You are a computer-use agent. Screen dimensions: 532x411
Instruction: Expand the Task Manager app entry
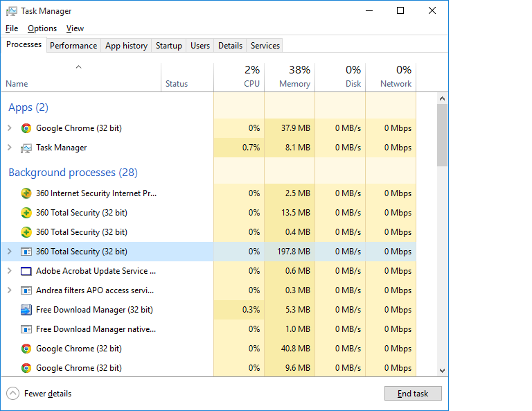(10, 148)
